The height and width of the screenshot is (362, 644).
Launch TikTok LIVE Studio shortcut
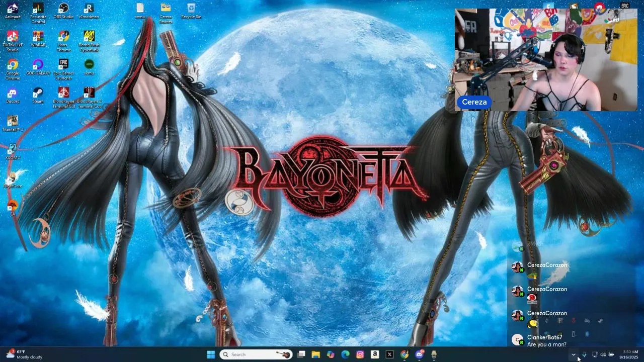[x=13, y=41]
